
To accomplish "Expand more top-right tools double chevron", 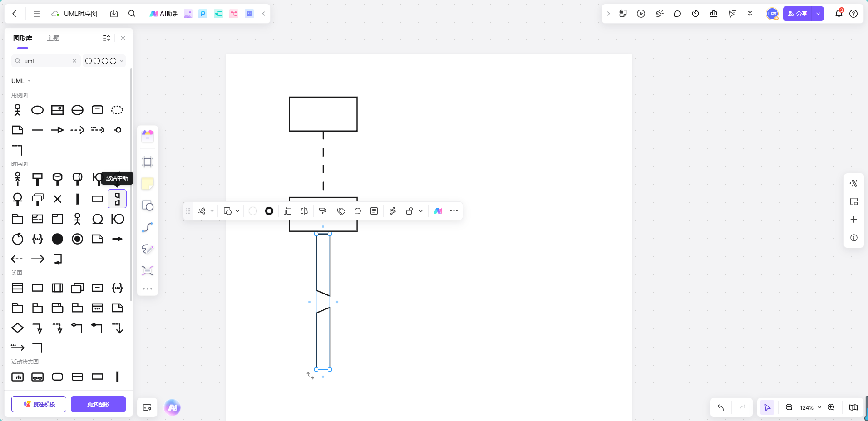I will pyautogui.click(x=750, y=14).
